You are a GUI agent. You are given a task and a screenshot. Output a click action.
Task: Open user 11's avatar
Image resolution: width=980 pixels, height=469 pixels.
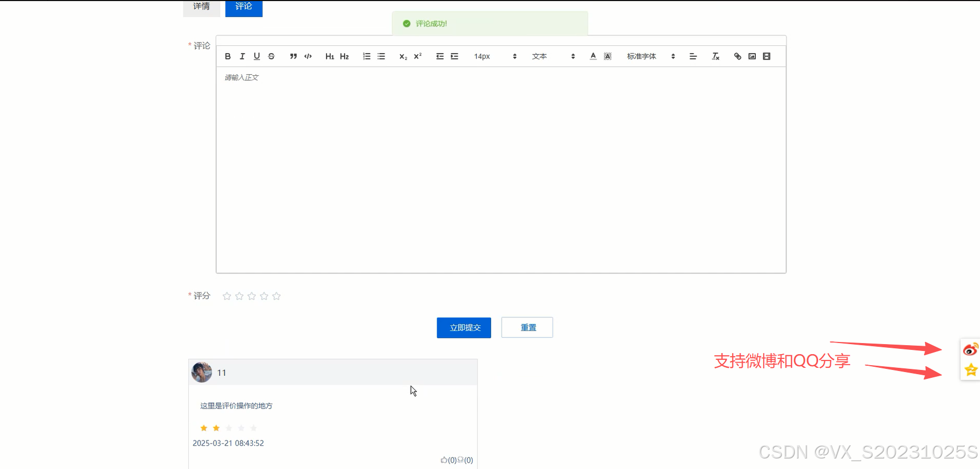click(201, 372)
